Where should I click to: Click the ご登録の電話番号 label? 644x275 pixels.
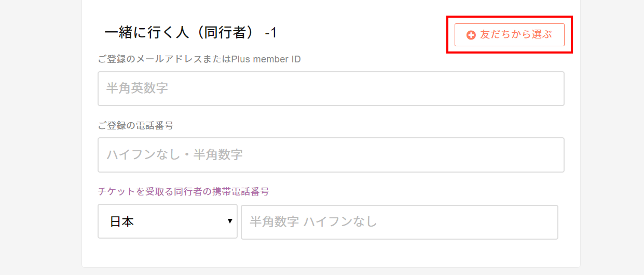click(135, 125)
